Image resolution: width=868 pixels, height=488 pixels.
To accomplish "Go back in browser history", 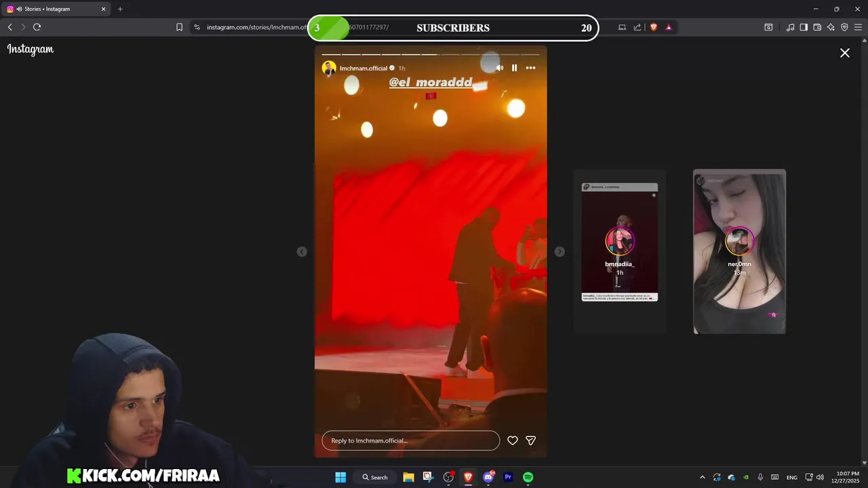I will point(9,27).
